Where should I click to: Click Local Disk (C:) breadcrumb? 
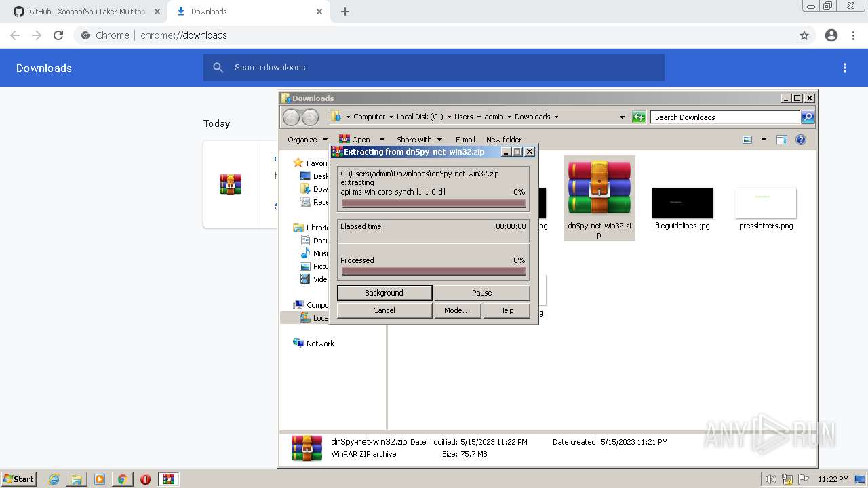click(420, 117)
